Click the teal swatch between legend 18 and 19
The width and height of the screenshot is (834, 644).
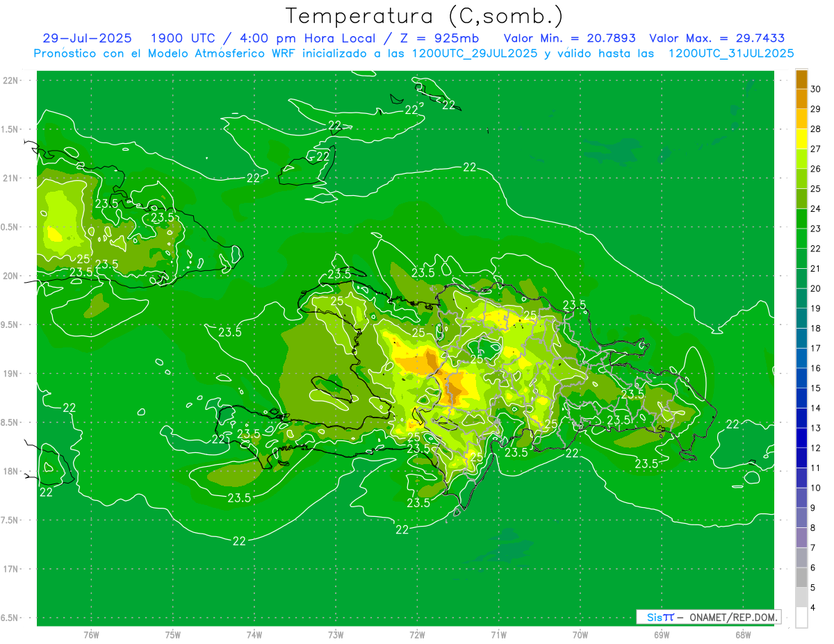(x=801, y=318)
